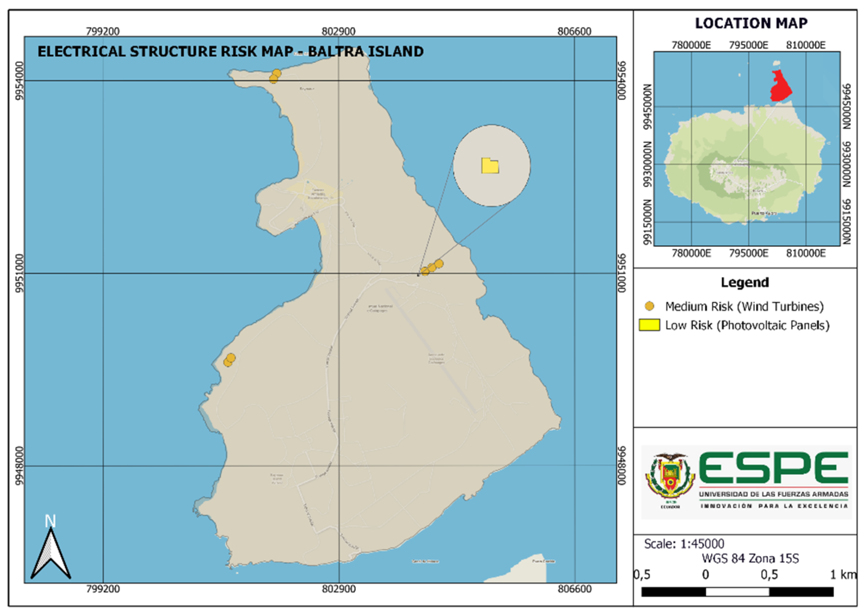Screen dimensions: 866x616
Task: Click the WGS 84 Zona 15S label
Action: point(750,558)
